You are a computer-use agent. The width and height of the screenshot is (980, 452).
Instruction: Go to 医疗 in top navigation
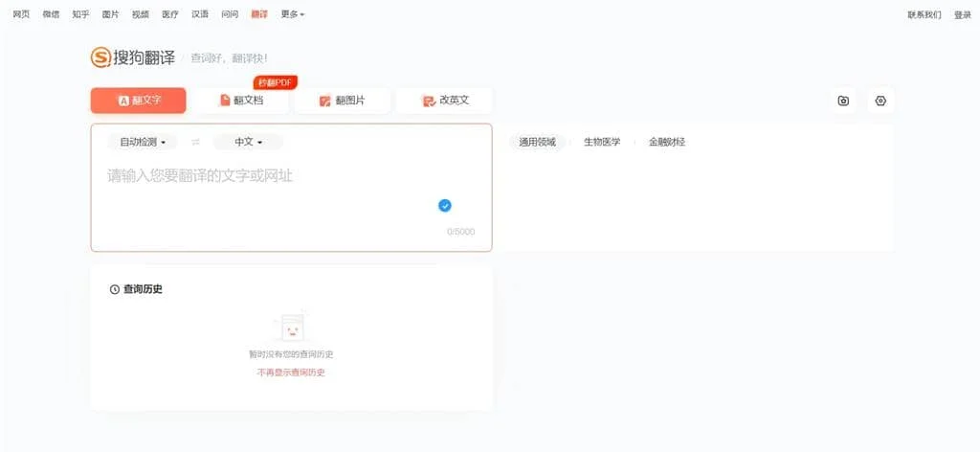point(170,14)
